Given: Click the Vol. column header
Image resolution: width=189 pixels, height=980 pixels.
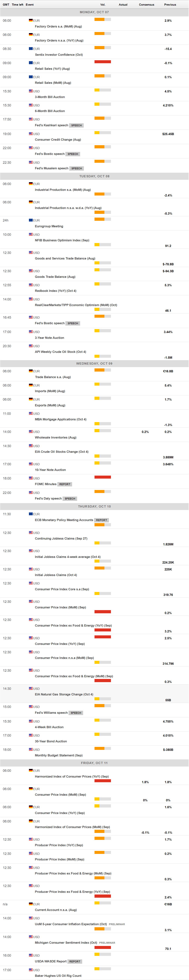Looking at the screenshot, I should click(103, 4).
